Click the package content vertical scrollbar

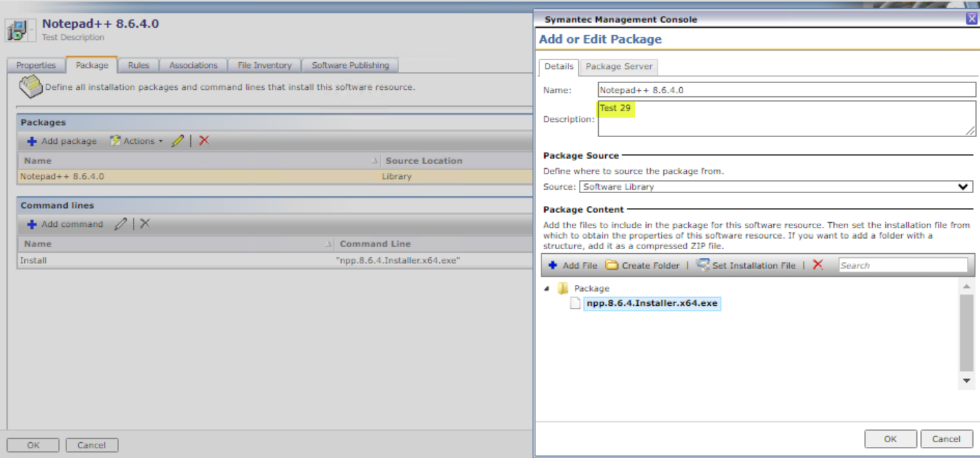coord(966,333)
